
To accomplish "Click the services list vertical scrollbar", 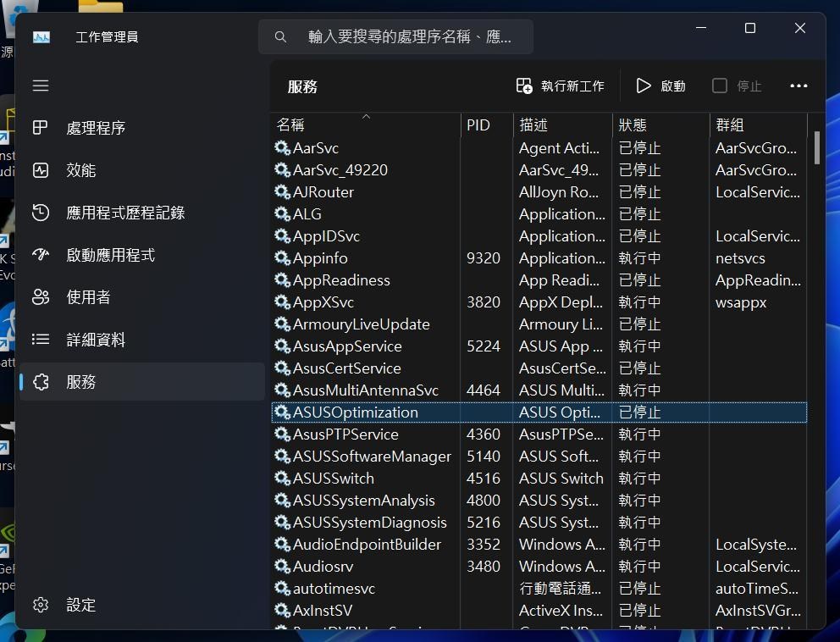I will click(x=817, y=147).
